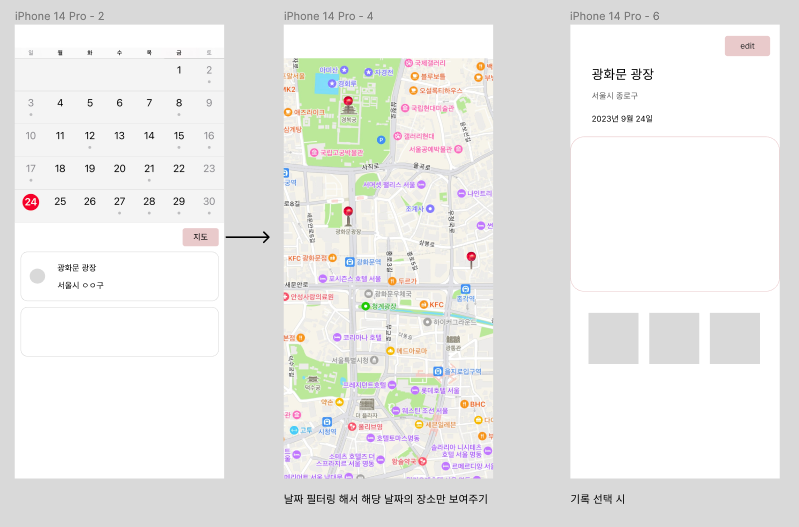Click the 블루보틀 cafe marker
Screen dimensions: 799x527
[415, 76]
